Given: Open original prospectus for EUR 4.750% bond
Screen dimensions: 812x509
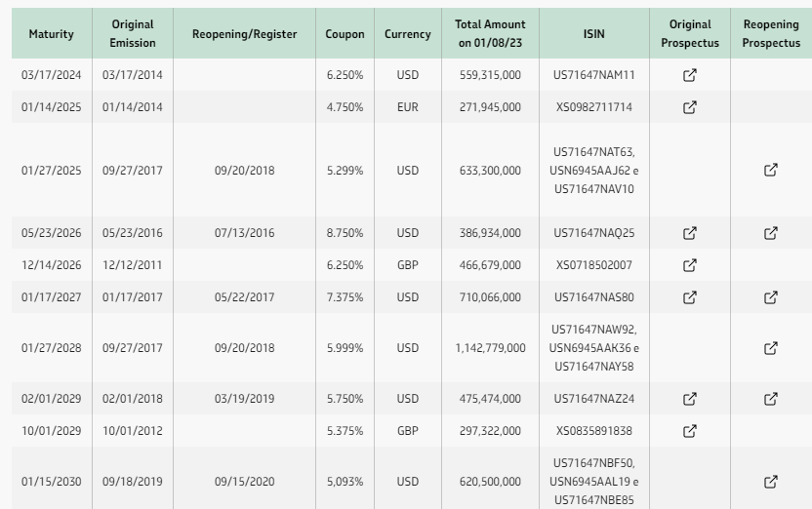Looking at the screenshot, I should click(689, 107).
